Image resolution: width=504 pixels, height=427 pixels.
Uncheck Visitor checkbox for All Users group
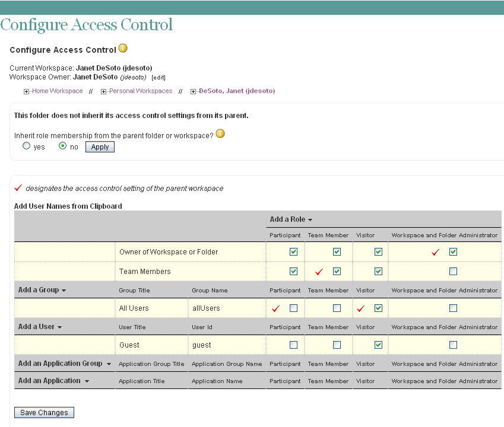click(x=379, y=308)
